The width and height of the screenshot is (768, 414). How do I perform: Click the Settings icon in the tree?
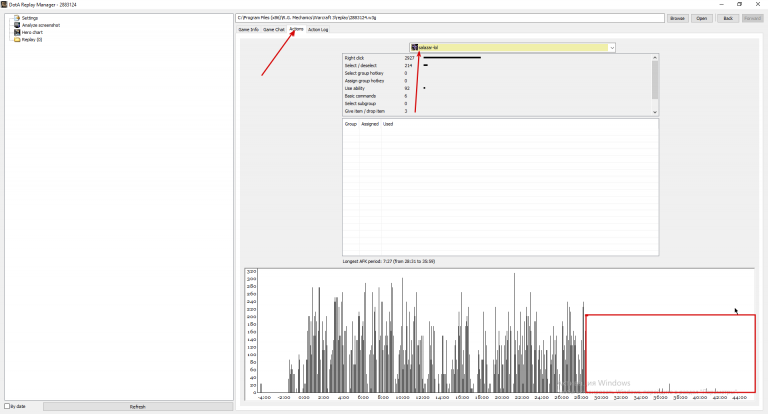click(17, 18)
